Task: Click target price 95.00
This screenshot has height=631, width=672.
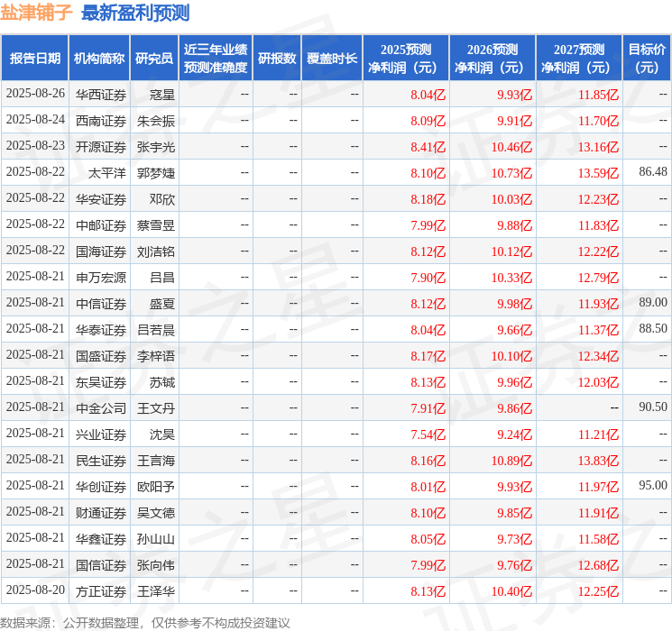Action: point(653,485)
